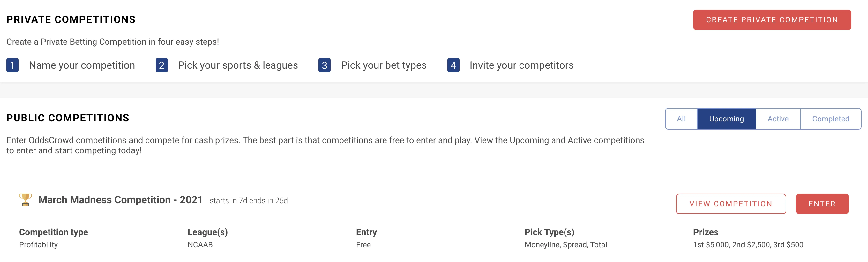This screenshot has width=868, height=262.
Task: Click Pick your bet types step
Action: [x=384, y=65]
